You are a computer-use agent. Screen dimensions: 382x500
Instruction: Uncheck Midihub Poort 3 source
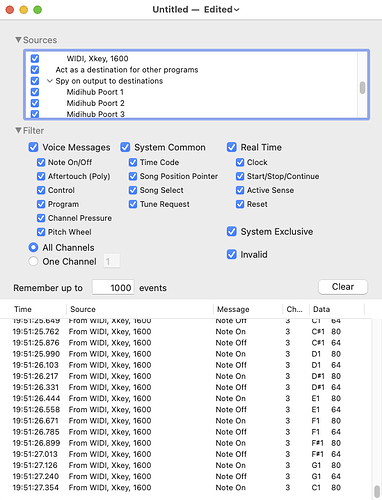35,114
